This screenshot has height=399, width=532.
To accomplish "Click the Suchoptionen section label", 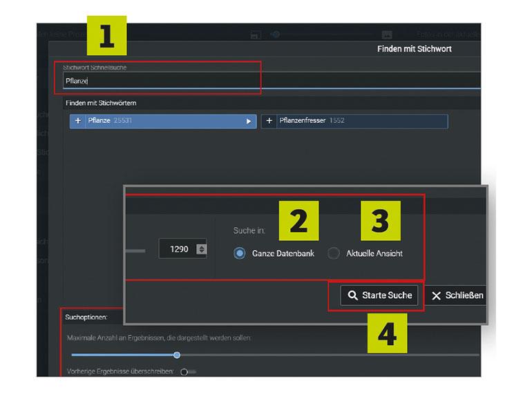I will (86, 317).
